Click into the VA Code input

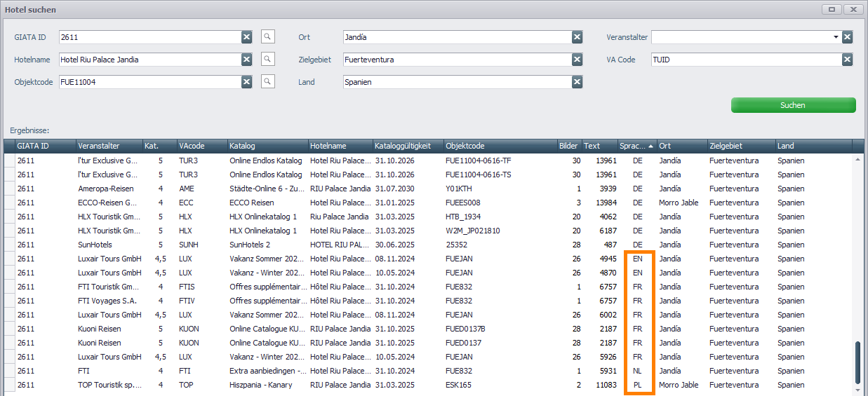pyautogui.click(x=747, y=60)
